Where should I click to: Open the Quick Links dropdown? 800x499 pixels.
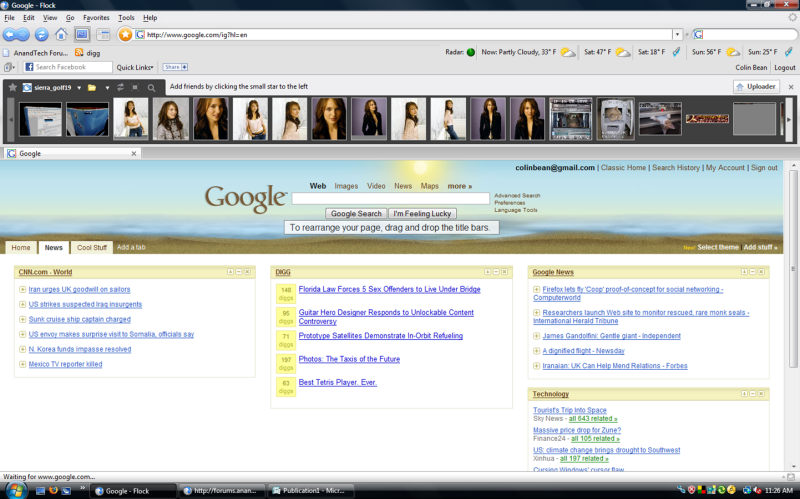coord(135,67)
